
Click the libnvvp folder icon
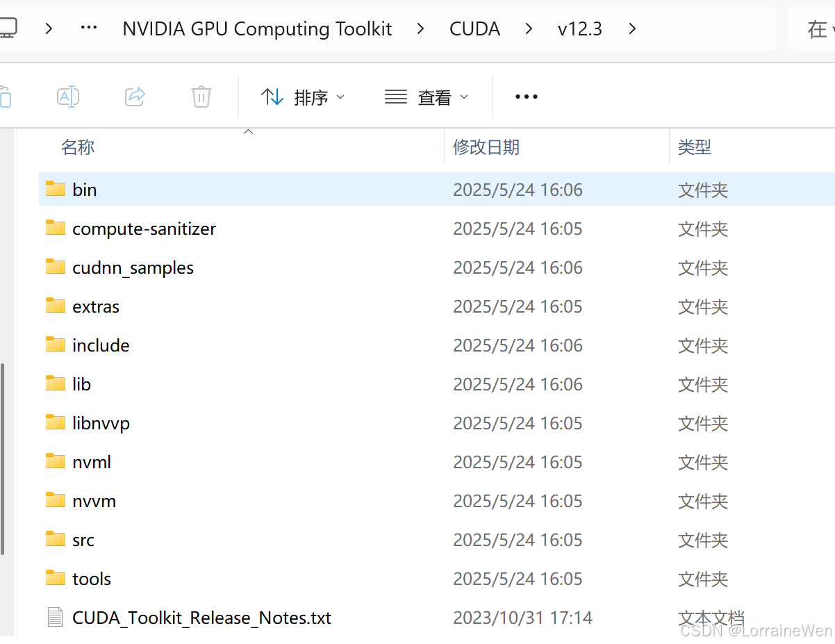coord(56,422)
